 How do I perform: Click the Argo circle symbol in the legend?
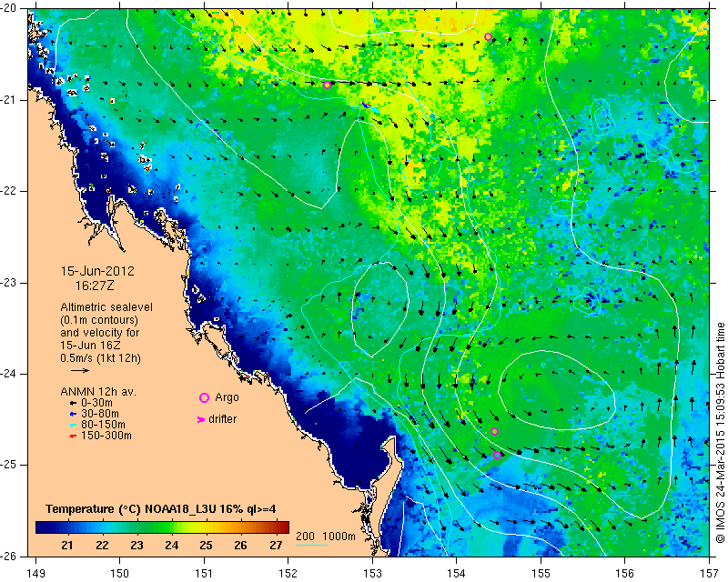point(204,397)
